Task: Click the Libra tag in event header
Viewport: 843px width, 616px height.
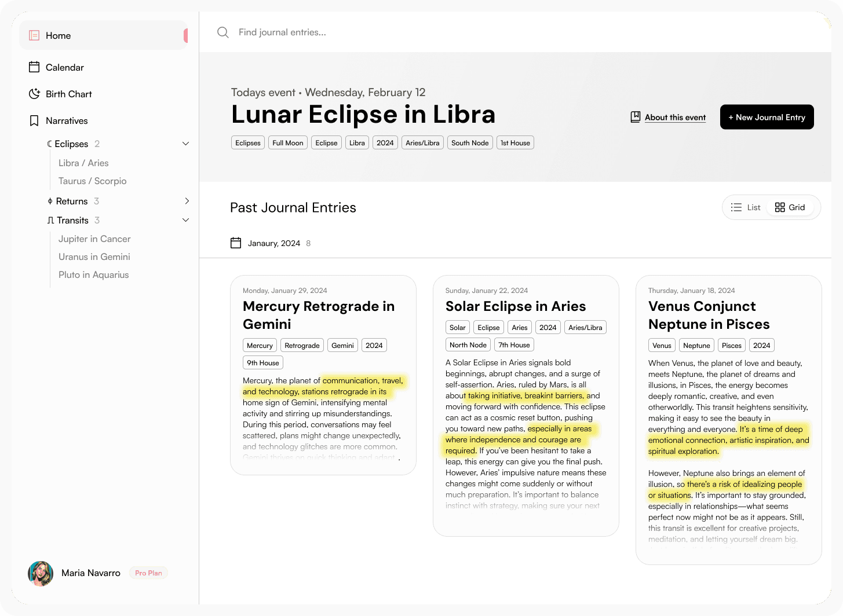Action: point(357,143)
